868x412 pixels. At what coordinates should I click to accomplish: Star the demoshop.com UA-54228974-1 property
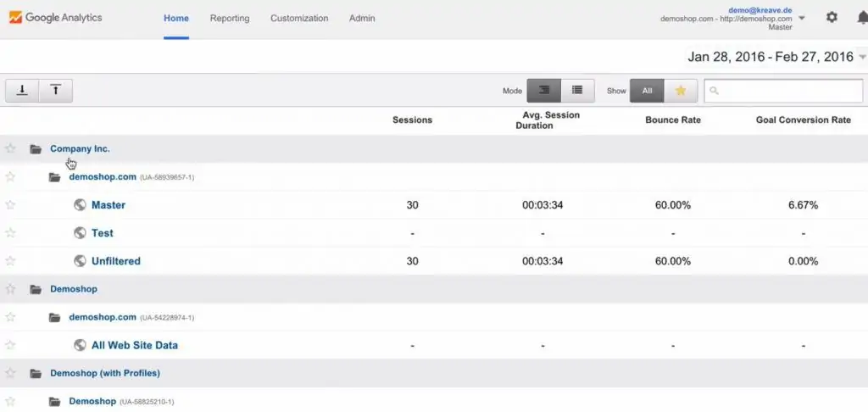pos(10,317)
